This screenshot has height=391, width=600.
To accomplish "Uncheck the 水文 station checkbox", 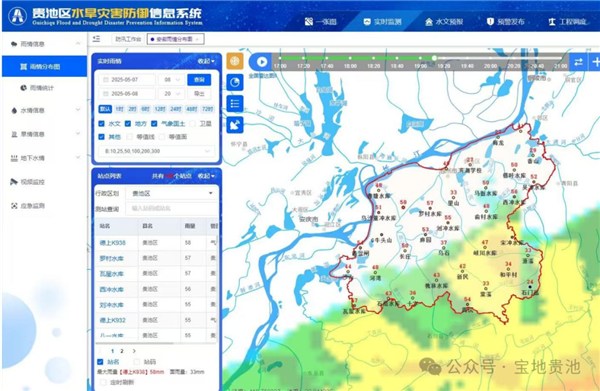I will coord(101,124).
